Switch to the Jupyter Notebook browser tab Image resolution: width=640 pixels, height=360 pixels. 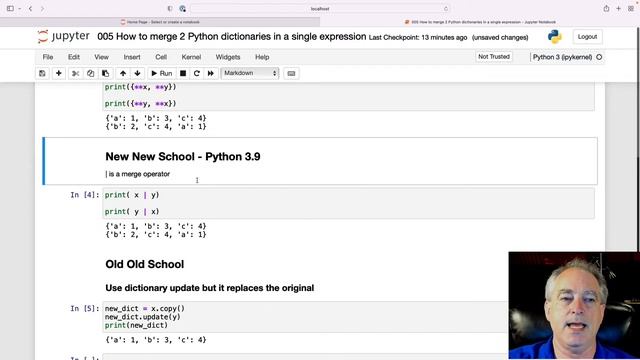tap(480, 22)
